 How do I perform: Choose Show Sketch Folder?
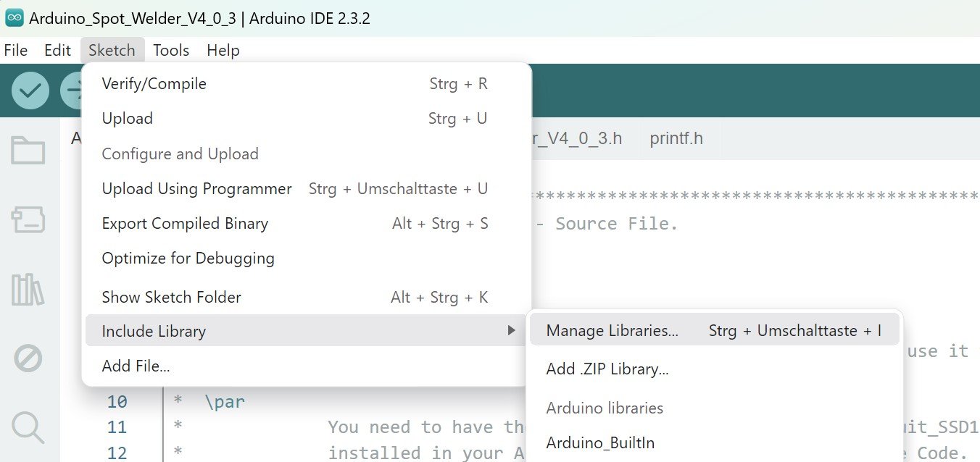(307, 297)
